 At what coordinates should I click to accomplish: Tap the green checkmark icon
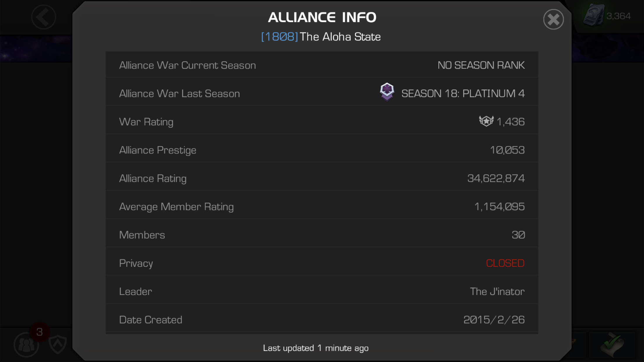click(x=612, y=345)
